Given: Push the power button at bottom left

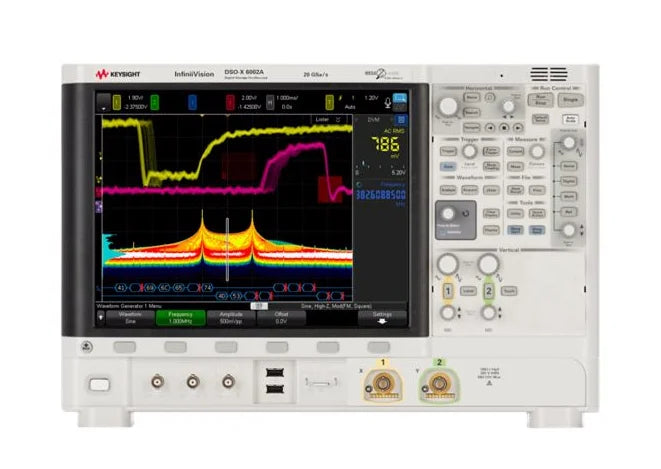Looking at the screenshot, I should click(x=100, y=384).
